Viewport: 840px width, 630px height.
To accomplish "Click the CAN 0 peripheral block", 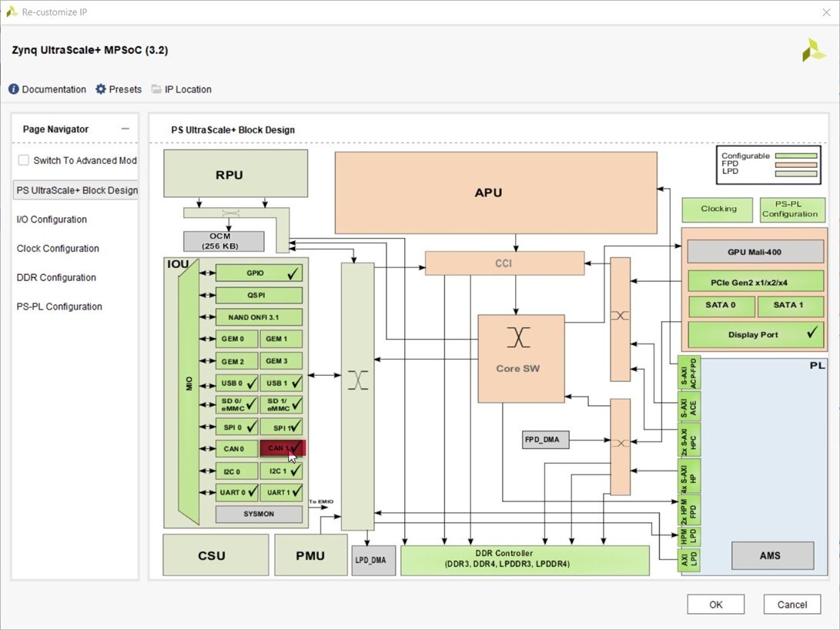I will pyautogui.click(x=236, y=448).
